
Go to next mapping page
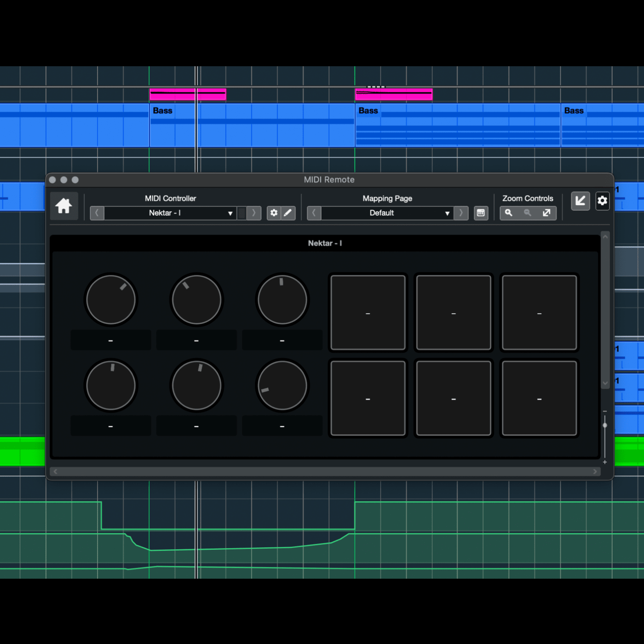[461, 213]
